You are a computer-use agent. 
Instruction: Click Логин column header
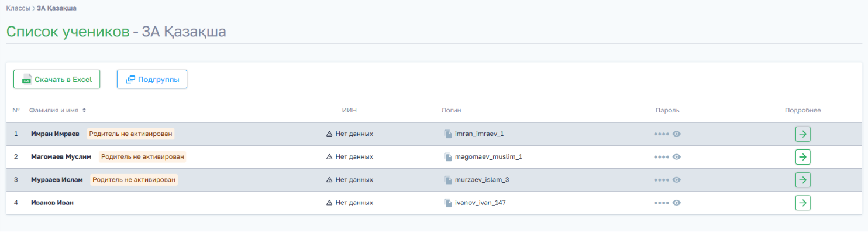[452, 110]
